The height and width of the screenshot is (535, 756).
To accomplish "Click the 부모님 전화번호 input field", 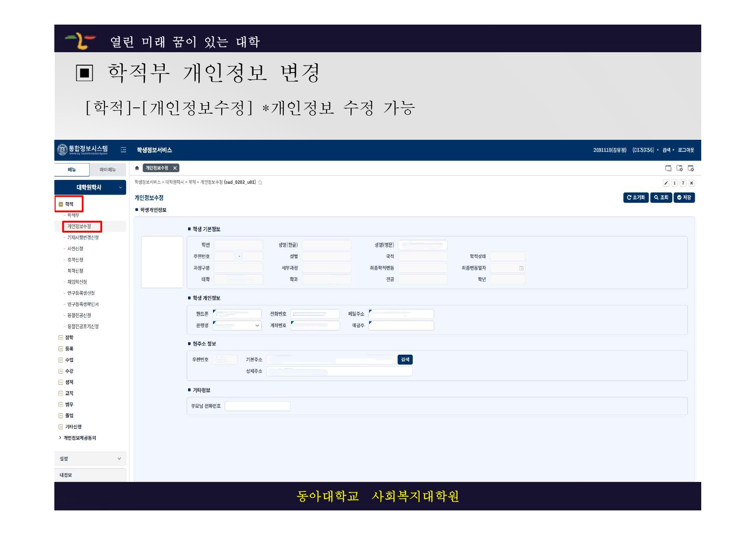I will (257, 406).
